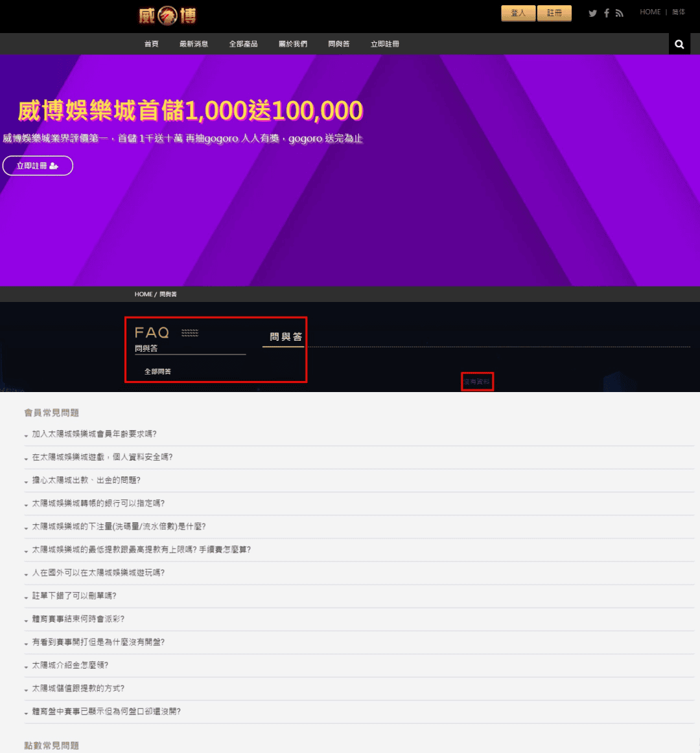This screenshot has height=753, width=700.
Task: Open the HOME link in top right
Action: pyautogui.click(x=650, y=12)
